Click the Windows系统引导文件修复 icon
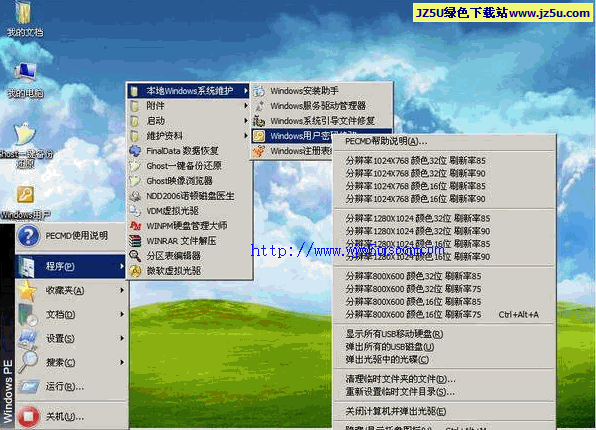 pos(259,121)
